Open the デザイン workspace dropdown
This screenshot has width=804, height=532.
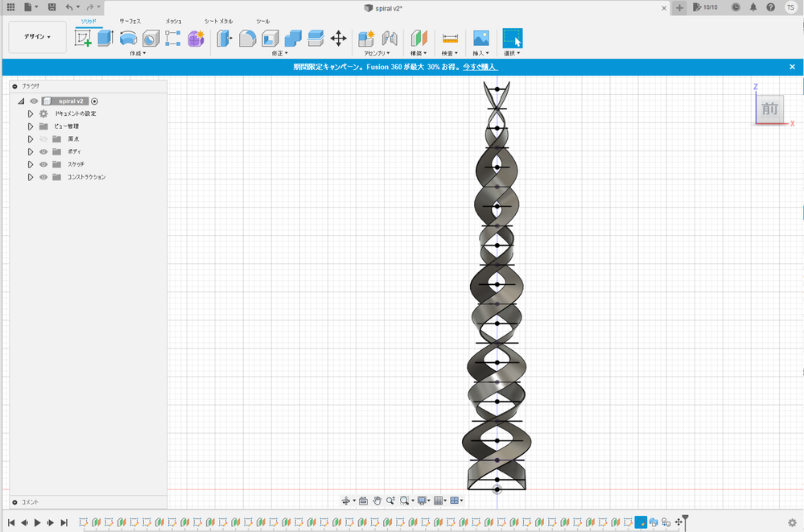(x=38, y=37)
